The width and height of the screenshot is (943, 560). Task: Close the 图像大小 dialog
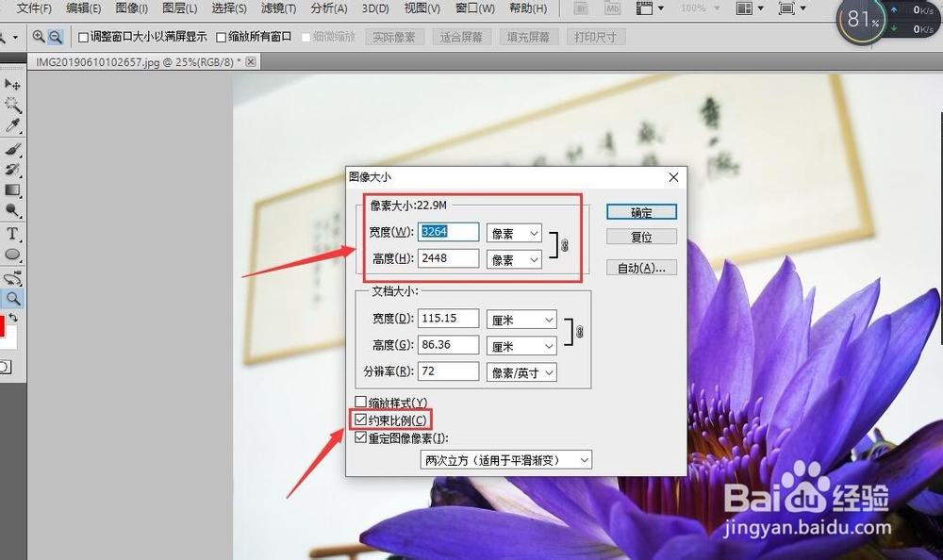pyautogui.click(x=673, y=177)
